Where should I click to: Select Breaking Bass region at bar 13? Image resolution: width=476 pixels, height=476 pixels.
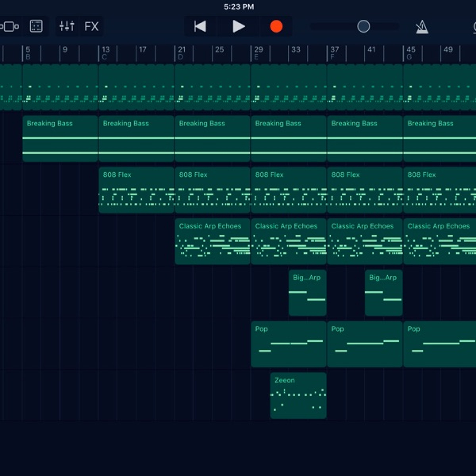(x=136, y=139)
